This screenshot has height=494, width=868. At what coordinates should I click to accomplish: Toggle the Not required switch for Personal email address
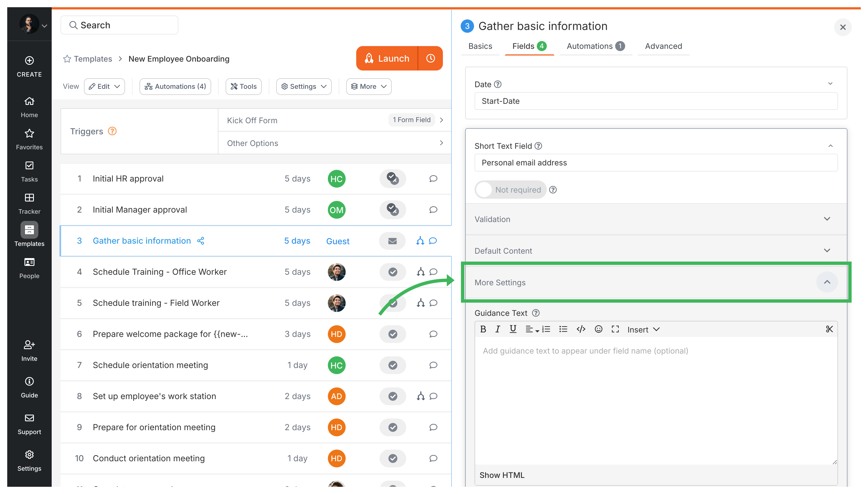[x=484, y=190]
